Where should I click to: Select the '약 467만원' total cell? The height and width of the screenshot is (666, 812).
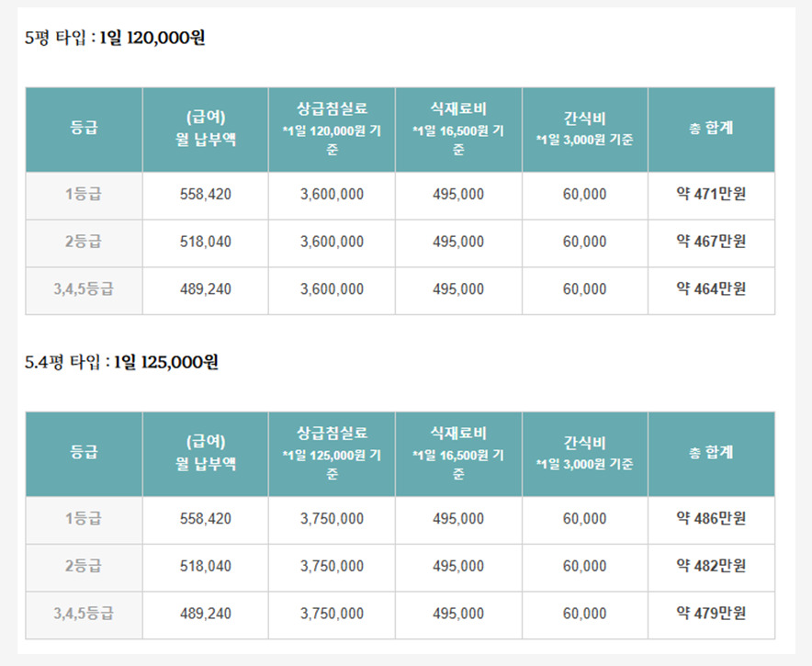pyautogui.click(x=711, y=242)
